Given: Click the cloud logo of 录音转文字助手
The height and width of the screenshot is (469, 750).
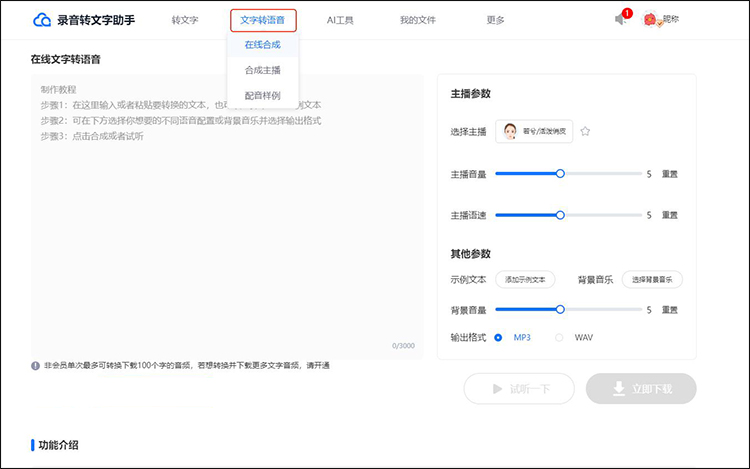Looking at the screenshot, I should [42, 20].
